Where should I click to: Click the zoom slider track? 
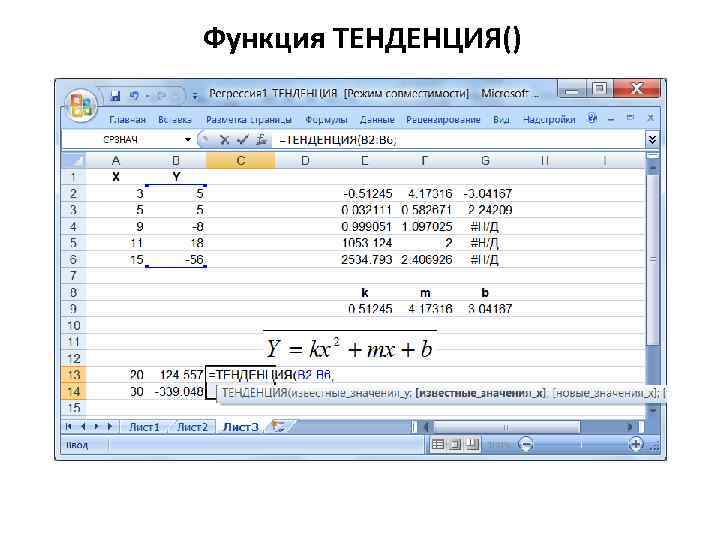click(x=581, y=444)
